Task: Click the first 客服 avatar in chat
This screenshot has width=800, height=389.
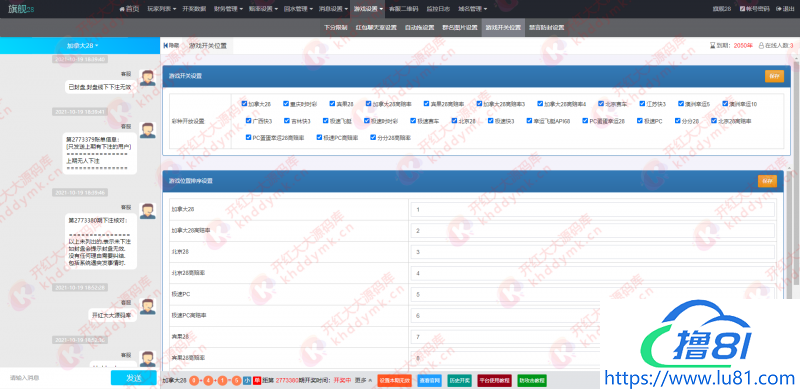Action: 148,78
